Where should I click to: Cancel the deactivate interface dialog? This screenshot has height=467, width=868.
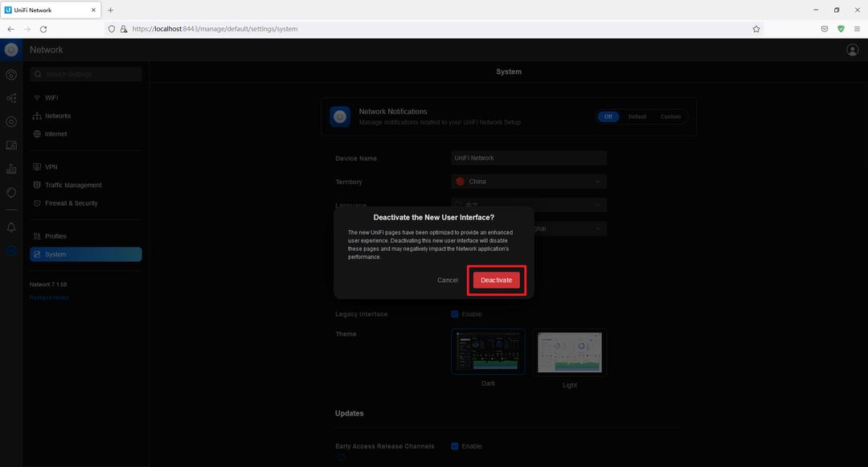pos(448,280)
